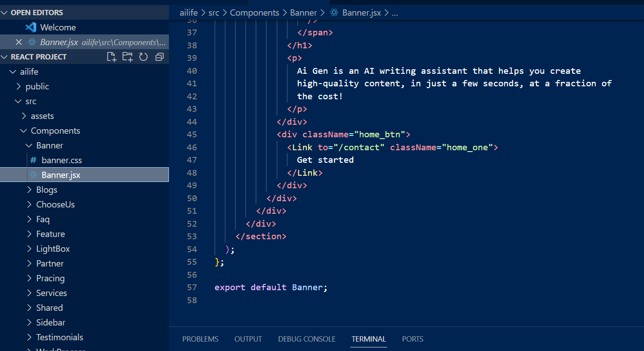Screen dimensions: 644x351
Task: Click the CSS hash icon beside banner.css
Action: 33,160
